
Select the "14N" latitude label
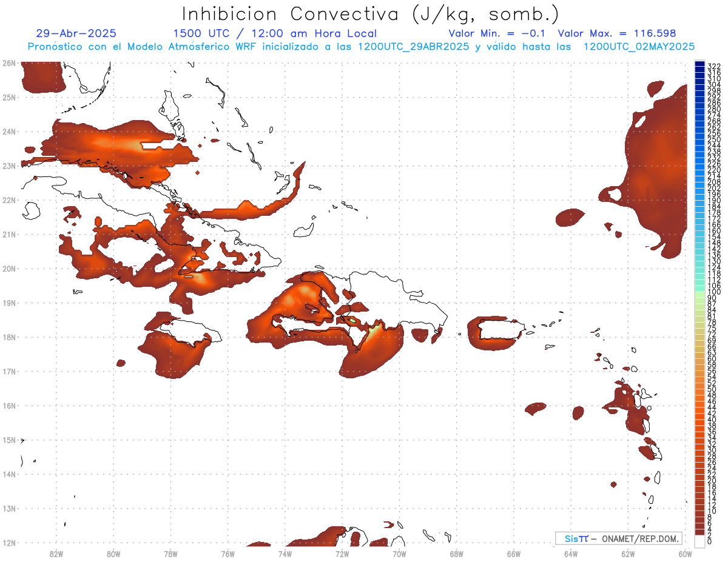(x=9, y=474)
